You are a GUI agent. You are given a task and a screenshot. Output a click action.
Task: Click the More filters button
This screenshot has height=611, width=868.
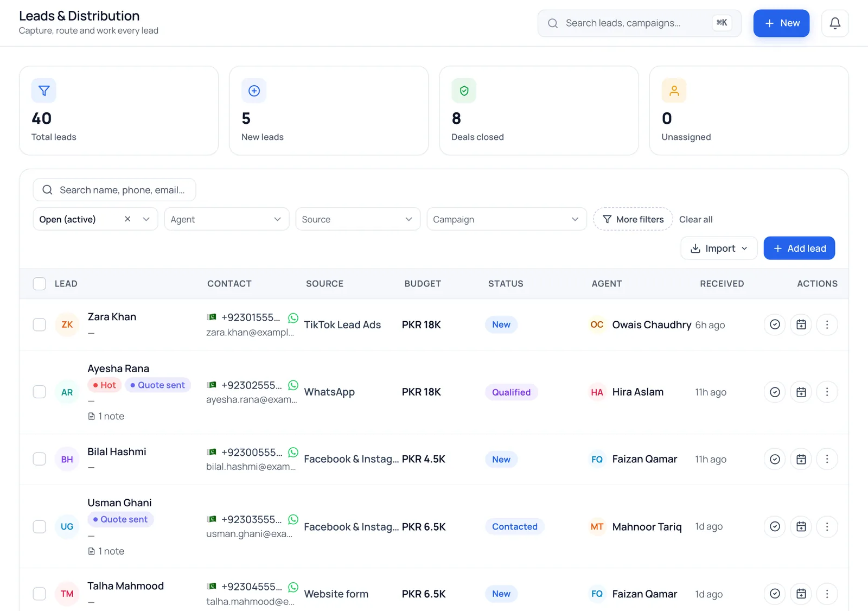(633, 219)
